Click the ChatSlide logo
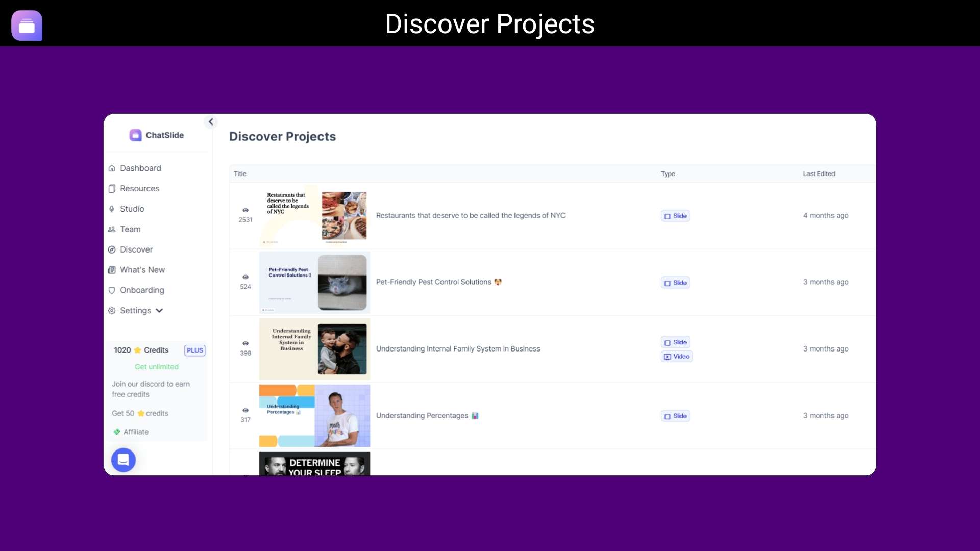Screen dimensions: 980x551 [x=156, y=135]
